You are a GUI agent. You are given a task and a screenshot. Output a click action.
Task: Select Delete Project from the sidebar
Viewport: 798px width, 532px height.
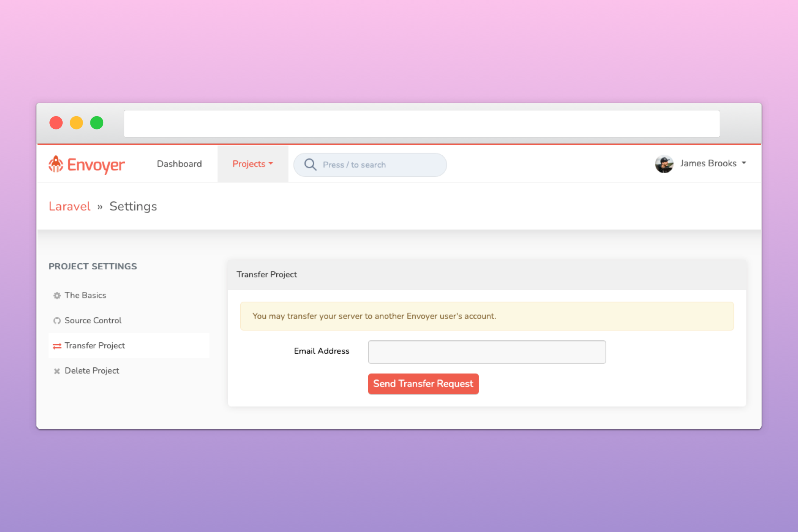pyautogui.click(x=92, y=371)
